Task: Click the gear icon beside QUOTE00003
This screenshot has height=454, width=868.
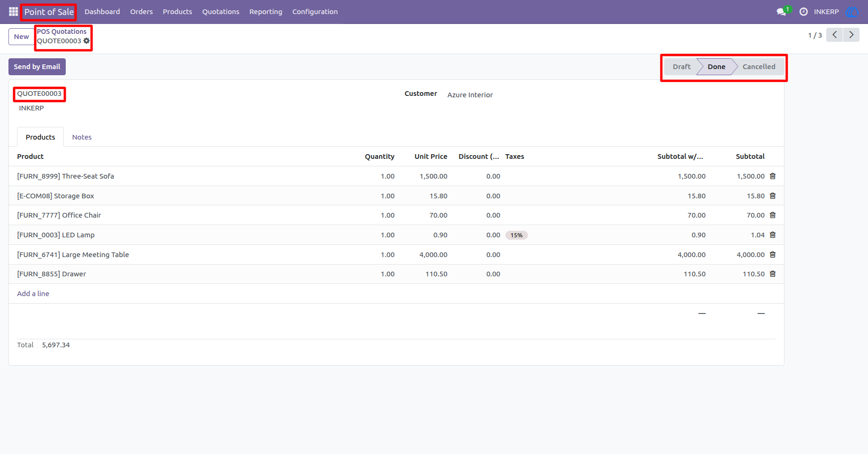Action: (x=86, y=41)
